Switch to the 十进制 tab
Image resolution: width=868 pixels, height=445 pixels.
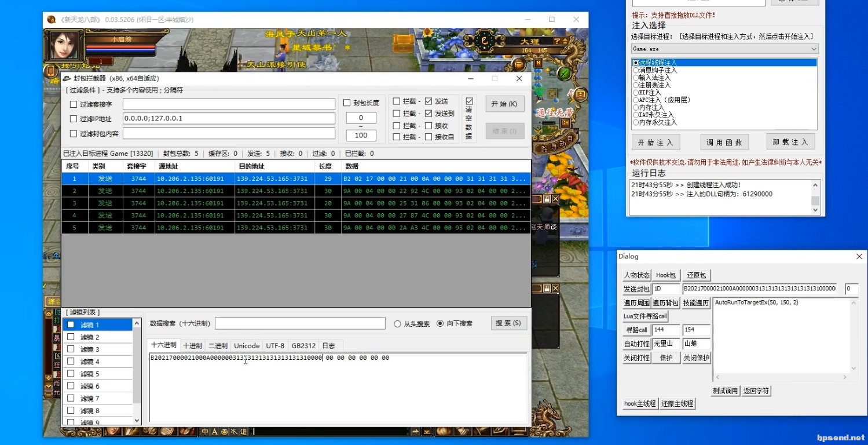(x=192, y=345)
